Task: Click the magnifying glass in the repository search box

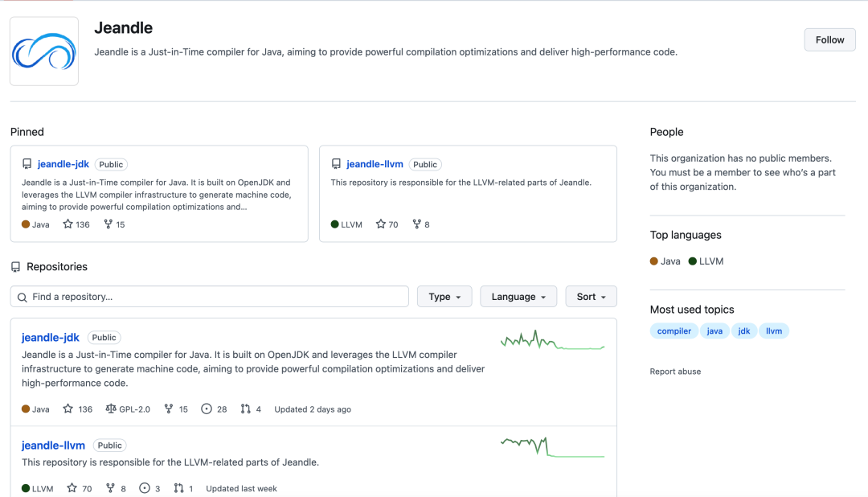Action: (x=22, y=296)
